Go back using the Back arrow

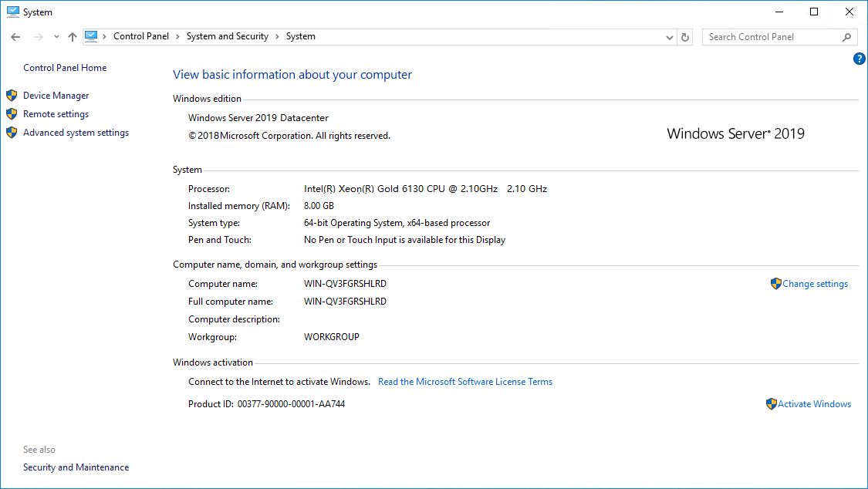coord(15,37)
